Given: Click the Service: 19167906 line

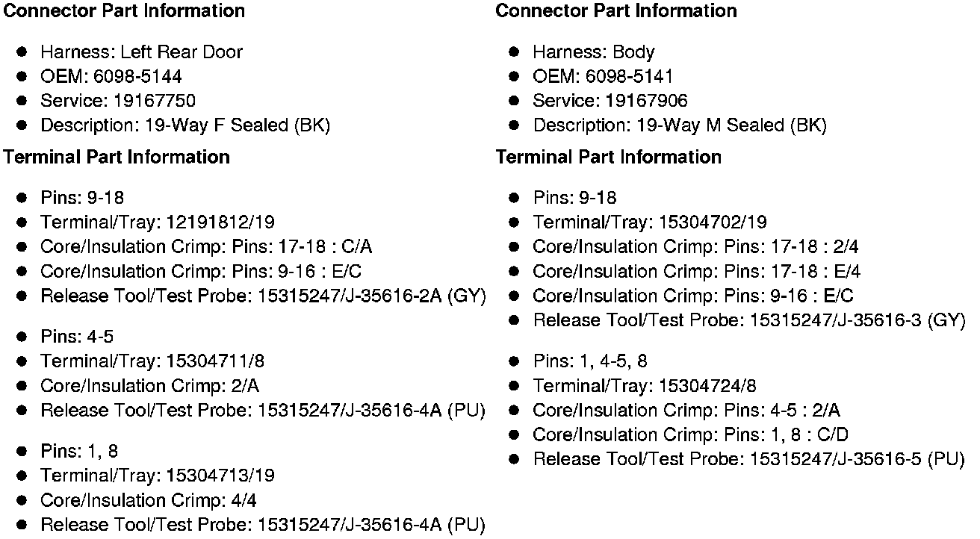Looking at the screenshot, I should 610,101.
